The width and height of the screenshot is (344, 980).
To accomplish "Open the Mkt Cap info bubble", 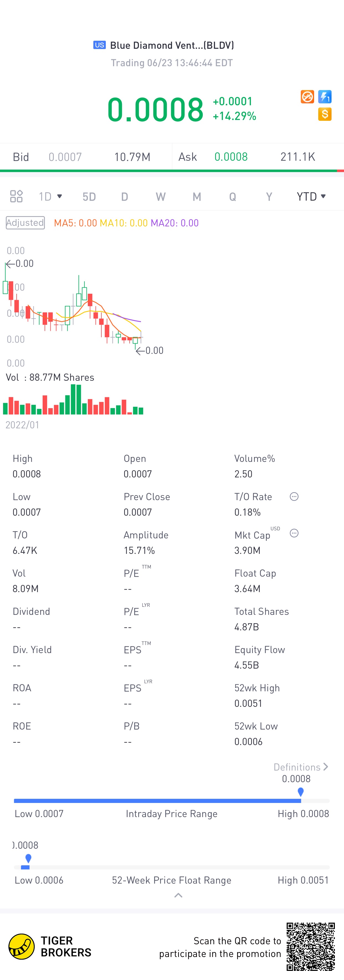I will [x=294, y=533].
